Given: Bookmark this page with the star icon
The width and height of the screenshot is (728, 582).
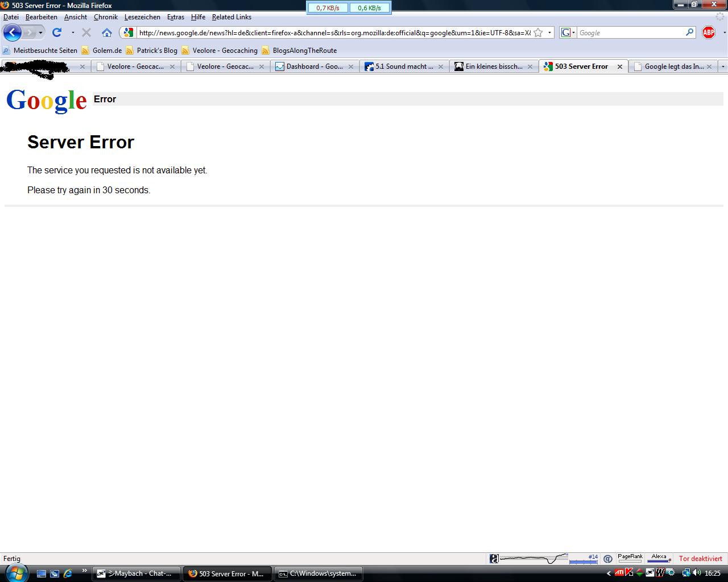Looking at the screenshot, I should (538, 32).
